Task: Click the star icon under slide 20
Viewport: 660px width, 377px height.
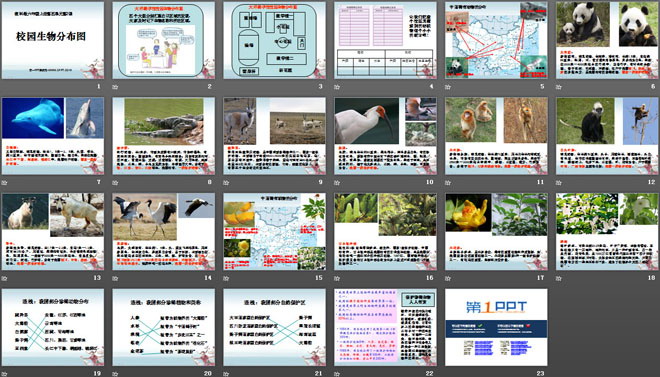Action: pos(115,374)
